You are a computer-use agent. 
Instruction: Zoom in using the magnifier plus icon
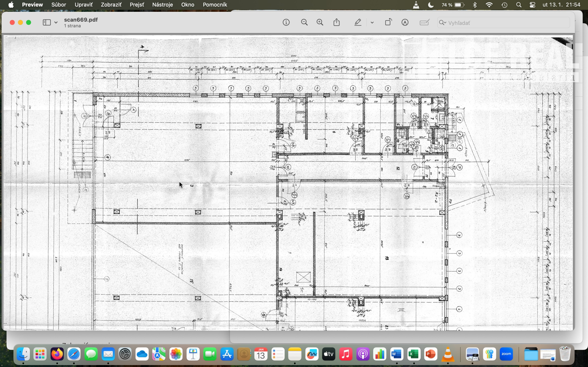click(x=320, y=23)
